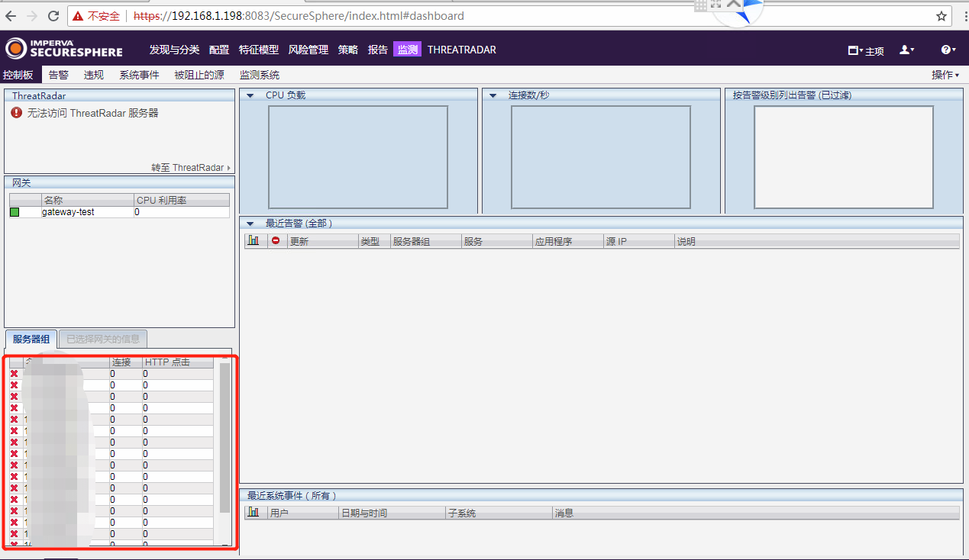Click the ThreatRadar red error icon
969x560 pixels.
[17, 113]
